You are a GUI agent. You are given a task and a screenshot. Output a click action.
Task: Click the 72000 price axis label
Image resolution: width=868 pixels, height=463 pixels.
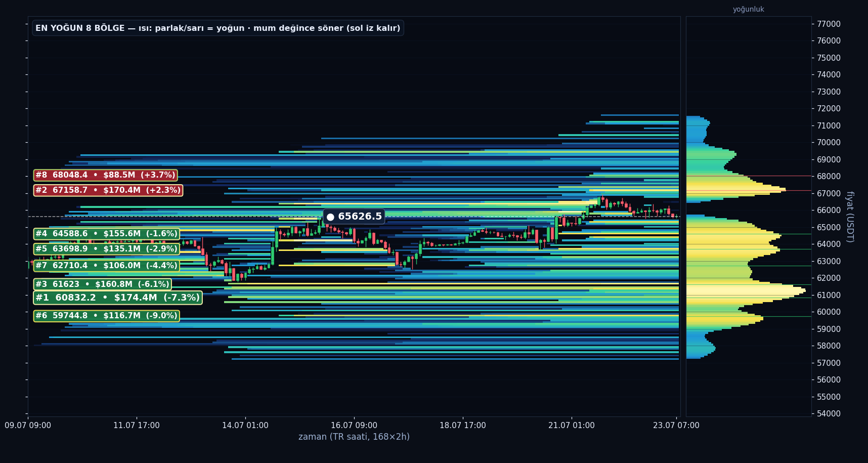(829, 108)
